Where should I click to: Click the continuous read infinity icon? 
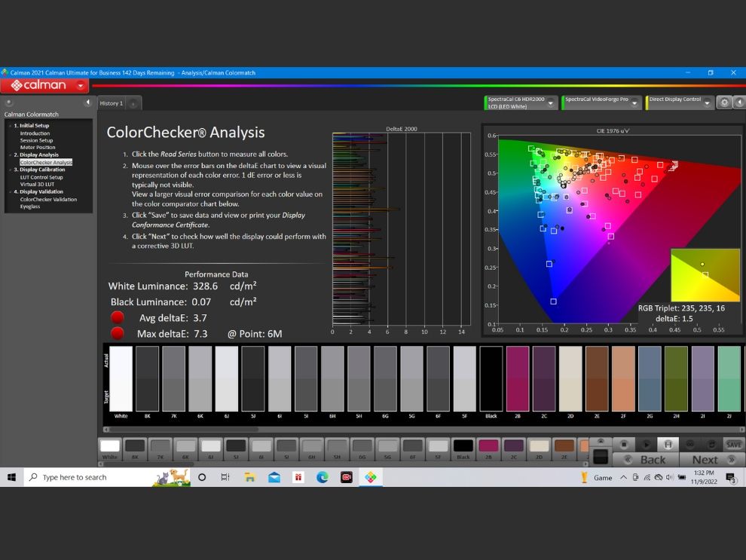tap(689, 445)
